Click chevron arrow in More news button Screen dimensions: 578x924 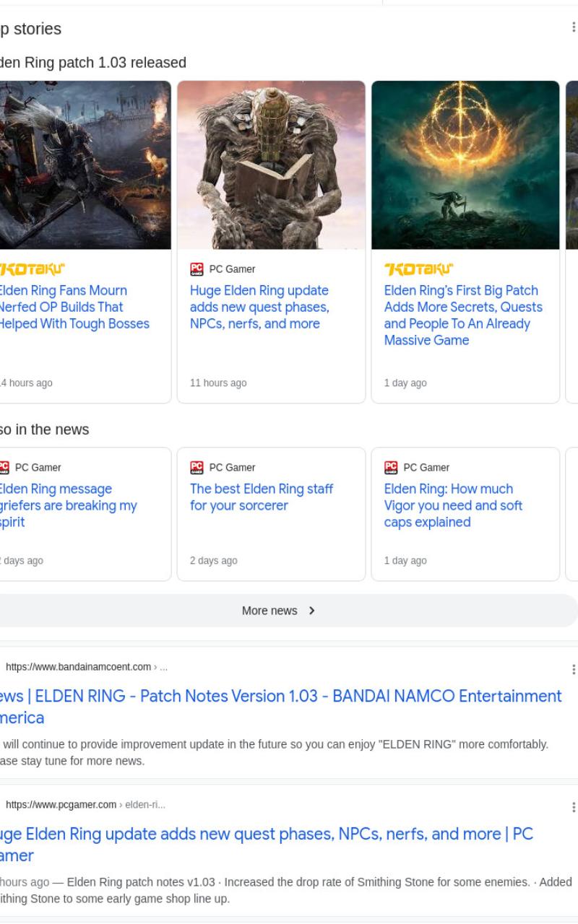[311, 611]
